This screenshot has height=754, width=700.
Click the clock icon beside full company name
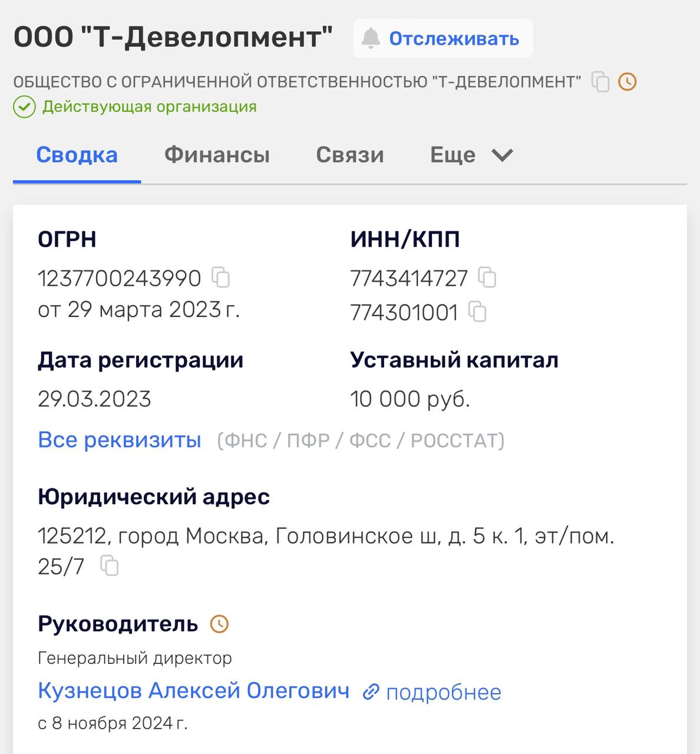pos(628,81)
